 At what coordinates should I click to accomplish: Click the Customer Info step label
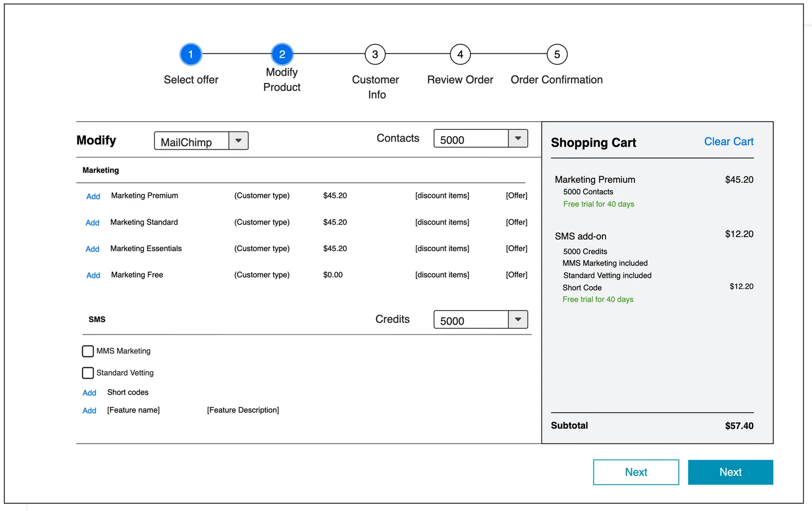(x=376, y=87)
